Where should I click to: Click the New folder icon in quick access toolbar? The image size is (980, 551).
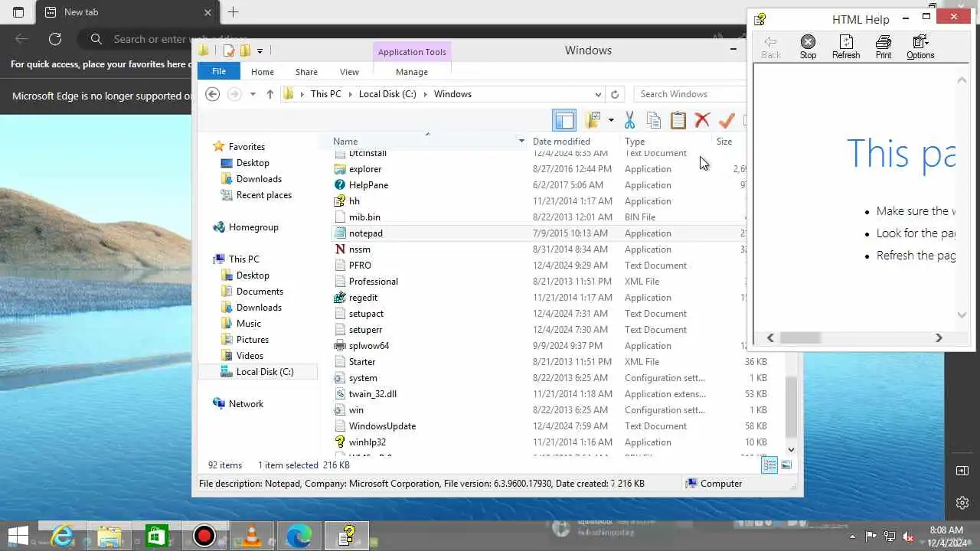[245, 51]
